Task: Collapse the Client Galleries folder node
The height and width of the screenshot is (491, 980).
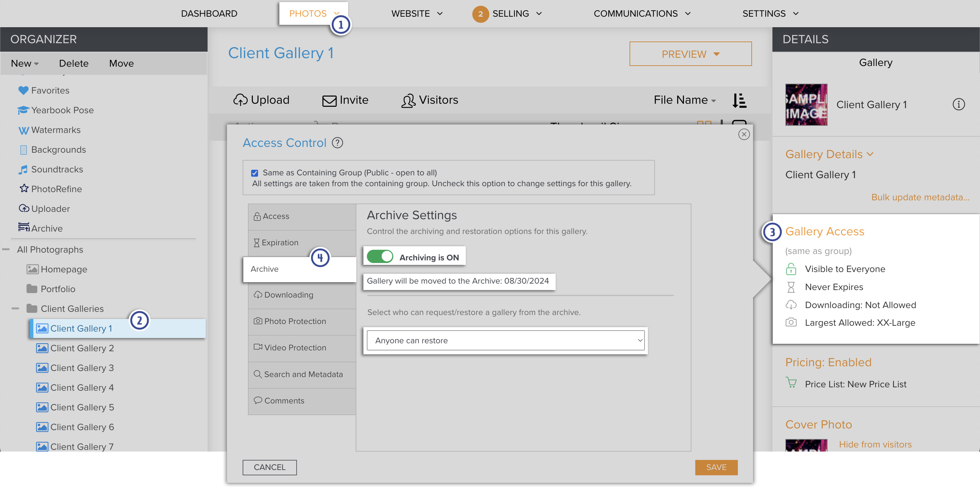Action: 15,309
